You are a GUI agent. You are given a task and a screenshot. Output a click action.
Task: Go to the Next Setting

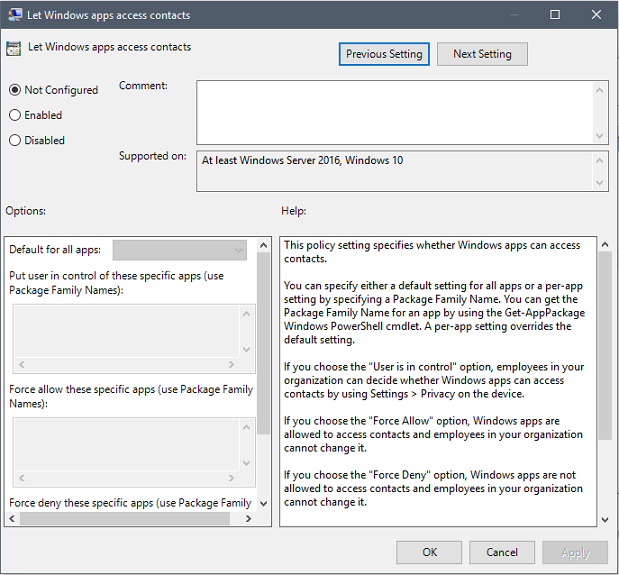pyautogui.click(x=482, y=54)
